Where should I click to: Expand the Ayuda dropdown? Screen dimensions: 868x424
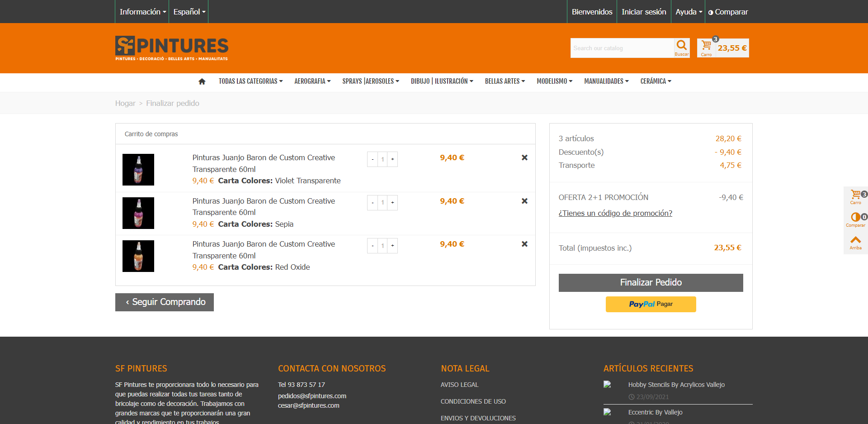click(x=689, y=12)
